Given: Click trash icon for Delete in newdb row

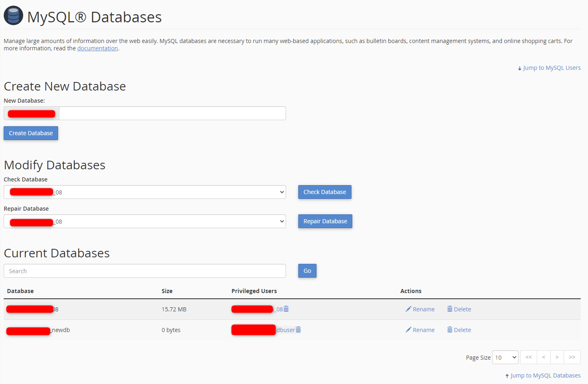Looking at the screenshot, I should 450,330.
